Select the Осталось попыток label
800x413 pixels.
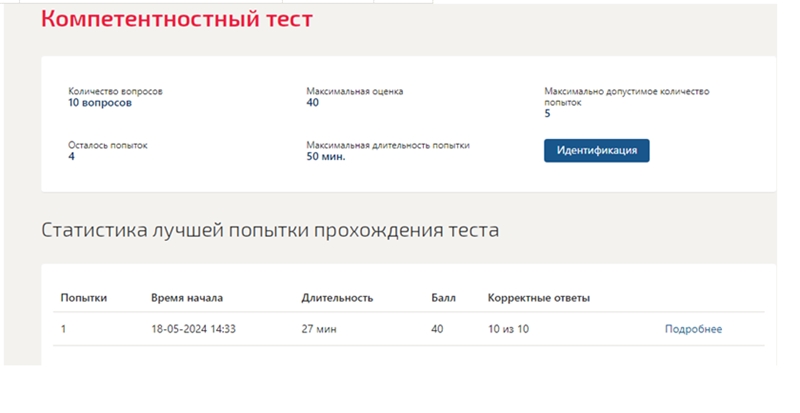(x=108, y=145)
